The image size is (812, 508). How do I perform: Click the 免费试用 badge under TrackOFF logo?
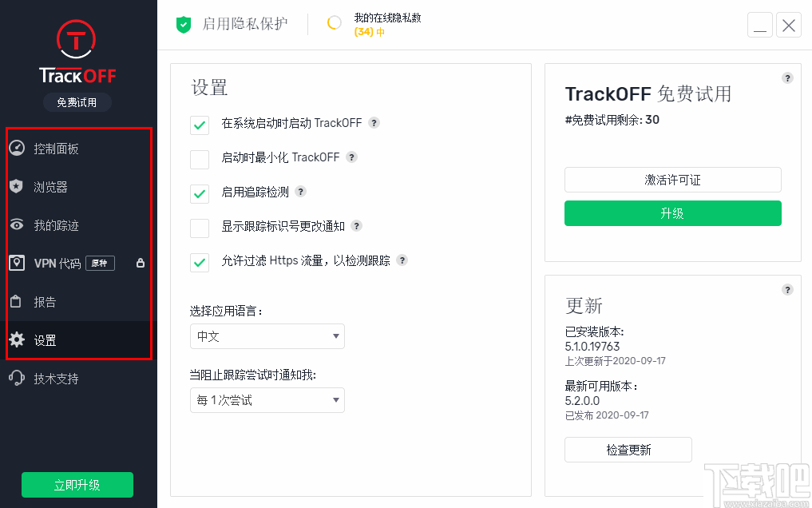coord(77,102)
